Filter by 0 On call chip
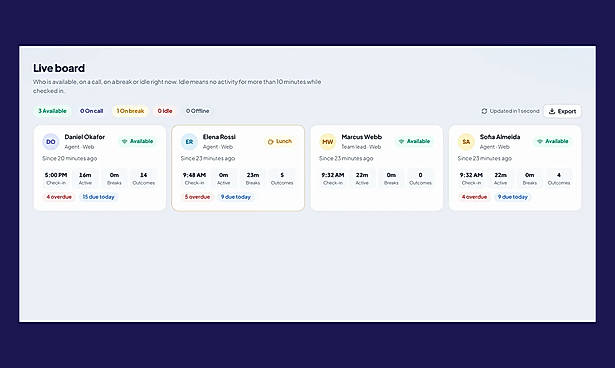This screenshot has width=615, height=368. point(91,111)
